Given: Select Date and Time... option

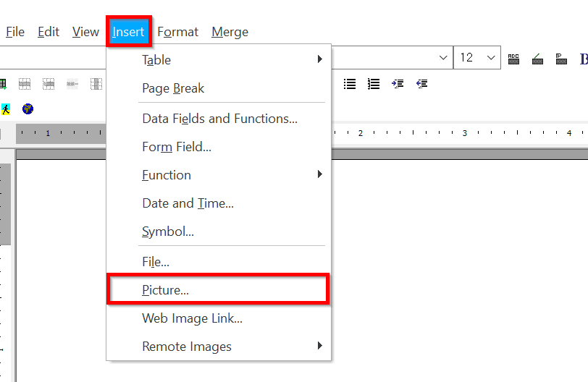Looking at the screenshot, I should (x=219, y=203).
